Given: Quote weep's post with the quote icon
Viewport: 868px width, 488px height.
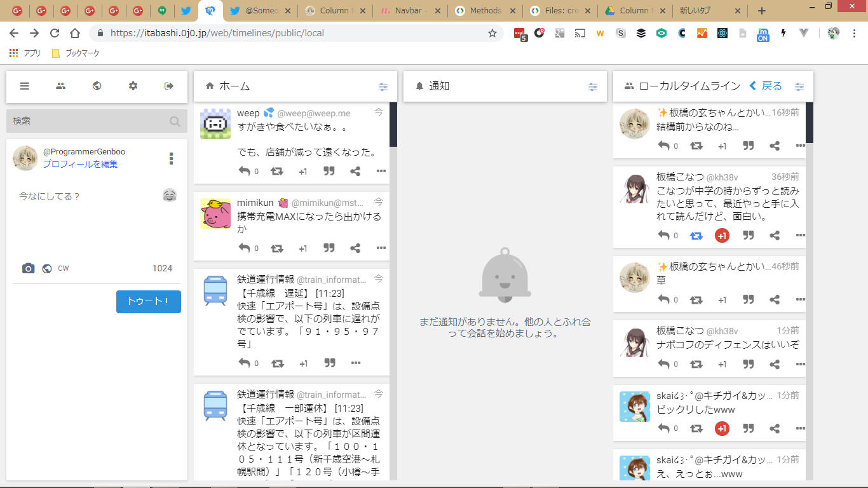Looking at the screenshot, I should tap(329, 171).
